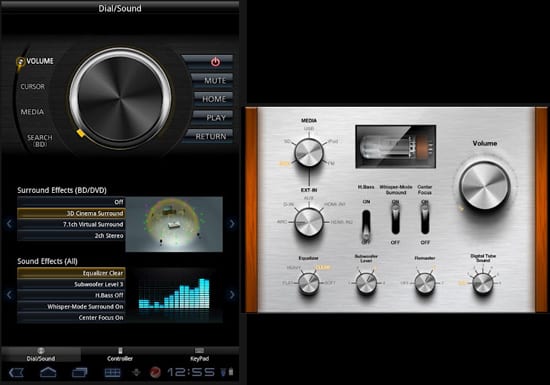Tap the Android home icon

coord(48,372)
